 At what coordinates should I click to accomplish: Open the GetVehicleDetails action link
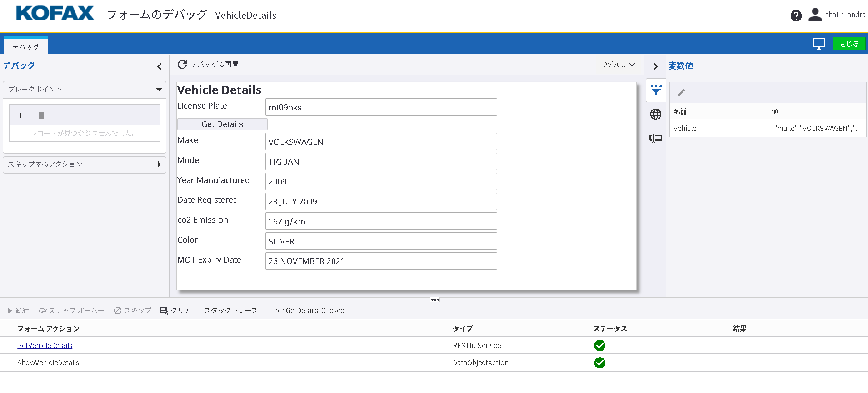pyautogui.click(x=45, y=346)
